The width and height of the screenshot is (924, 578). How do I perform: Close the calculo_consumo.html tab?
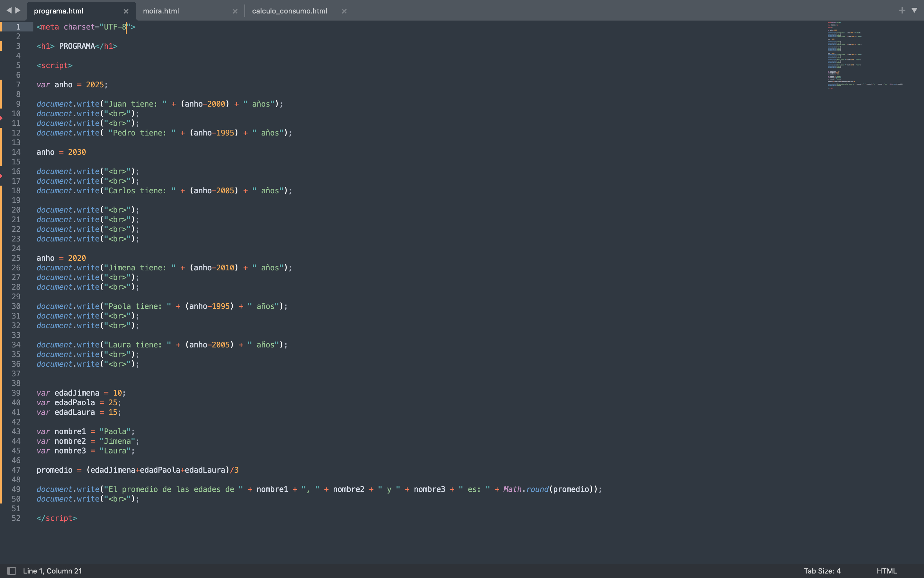point(344,12)
